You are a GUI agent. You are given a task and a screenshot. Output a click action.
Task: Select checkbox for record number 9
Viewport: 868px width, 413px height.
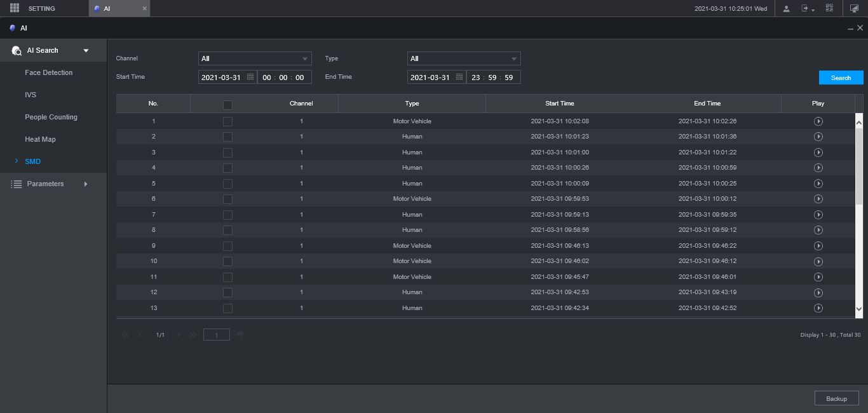[227, 246]
